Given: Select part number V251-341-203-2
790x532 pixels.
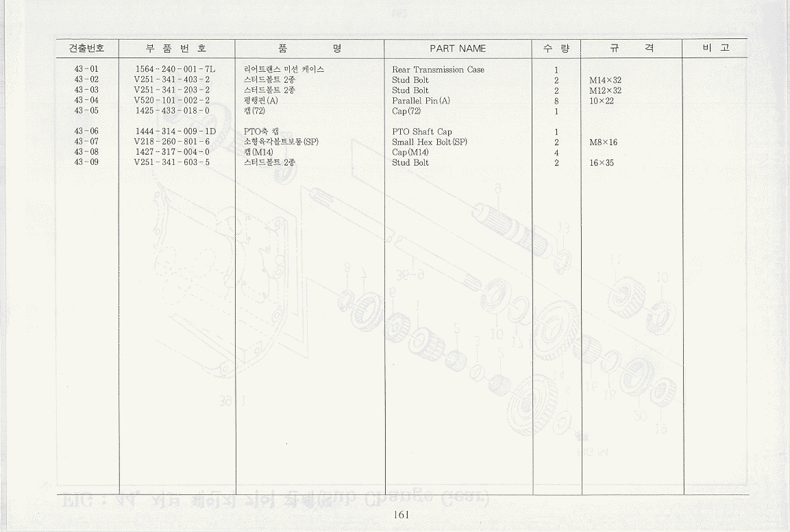Looking at the screenshot, I should click(172, 90).
